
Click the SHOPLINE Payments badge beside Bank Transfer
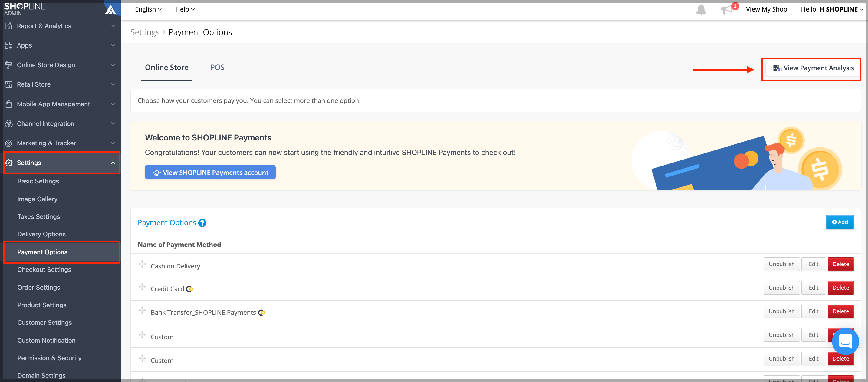pos(261,313)
